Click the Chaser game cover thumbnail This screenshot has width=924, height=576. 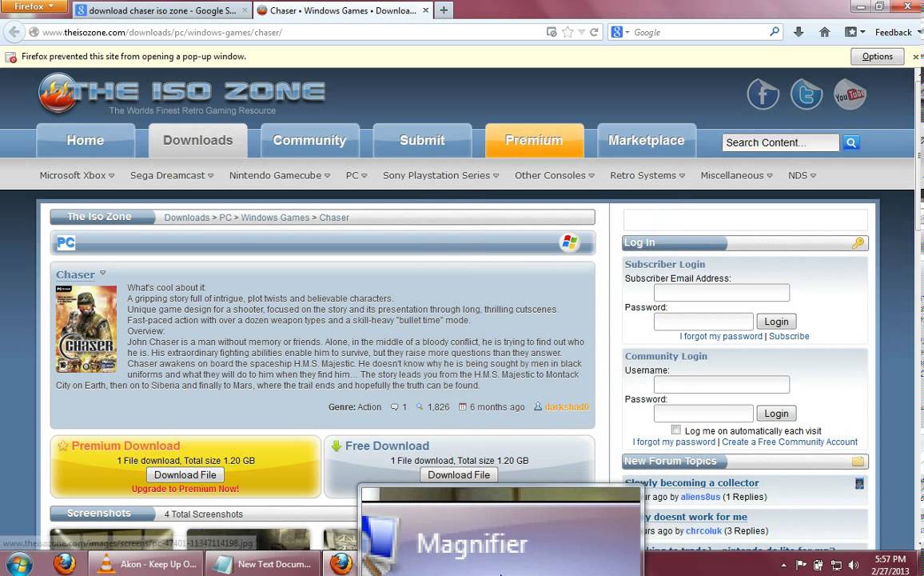pos(86,329)
